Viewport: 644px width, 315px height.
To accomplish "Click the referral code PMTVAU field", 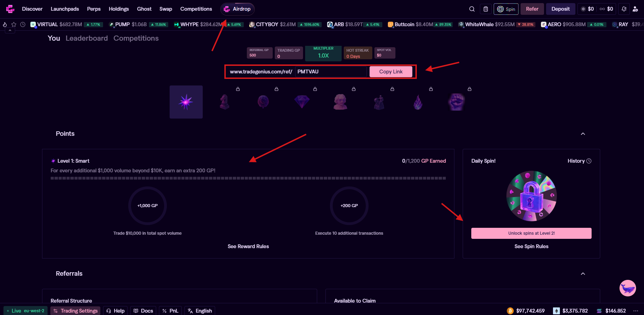I will (x=331, y=72).
